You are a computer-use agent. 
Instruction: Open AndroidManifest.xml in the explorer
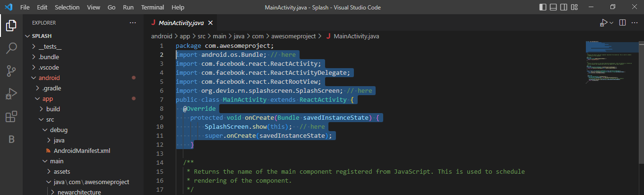tap(83, 151)
